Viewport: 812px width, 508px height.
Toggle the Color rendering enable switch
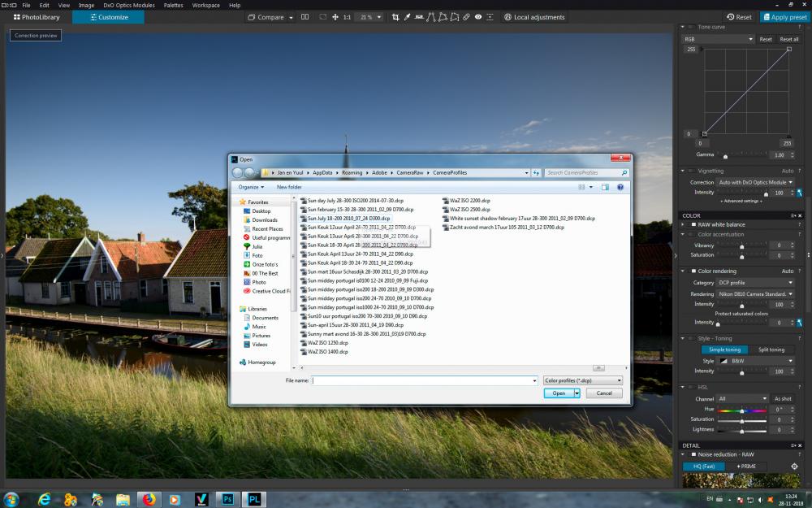694,271
